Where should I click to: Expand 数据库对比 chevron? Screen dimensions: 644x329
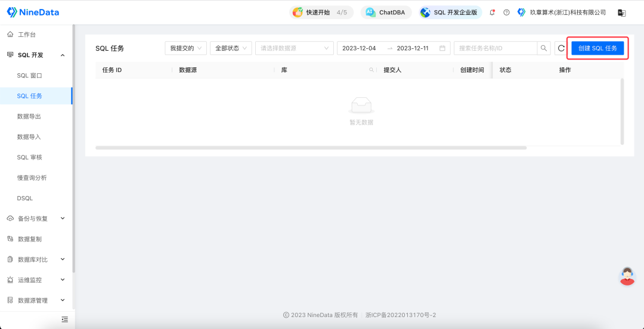63,260
